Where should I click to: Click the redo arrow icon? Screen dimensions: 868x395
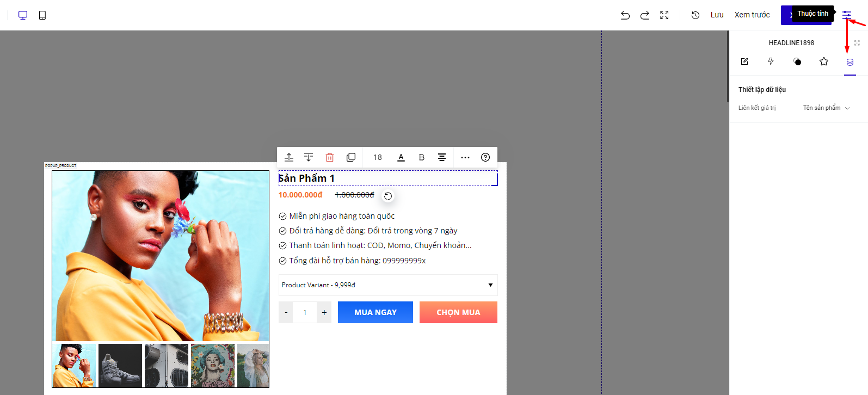tap(645, 15)
